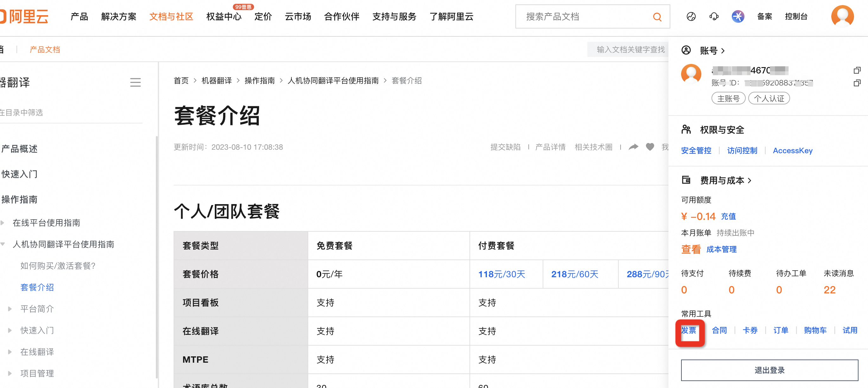Click 备案 link in header
Image resolution: width=868 pixels, height=388 pixels.
coord(764,16)
